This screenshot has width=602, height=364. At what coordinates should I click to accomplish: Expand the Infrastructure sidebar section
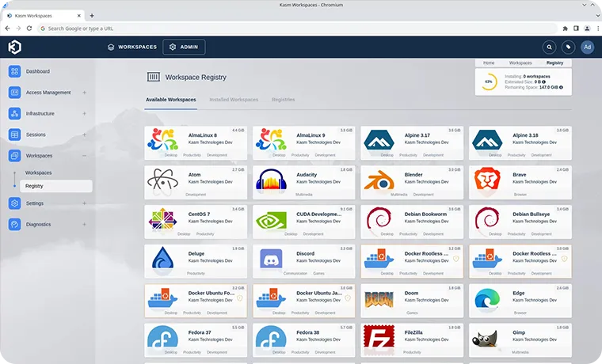pos(84,114)
